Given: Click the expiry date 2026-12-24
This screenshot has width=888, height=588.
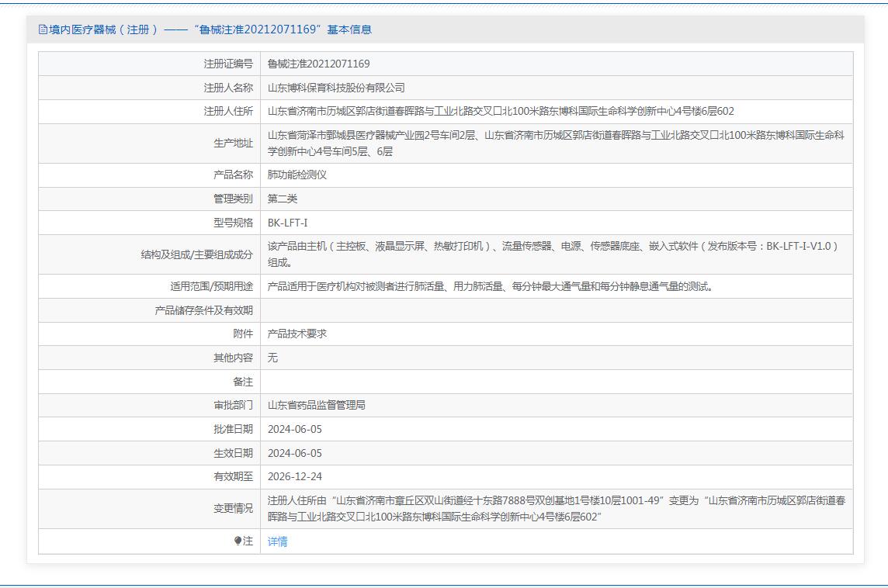Looking at the screenshot, I should [294, 476].
